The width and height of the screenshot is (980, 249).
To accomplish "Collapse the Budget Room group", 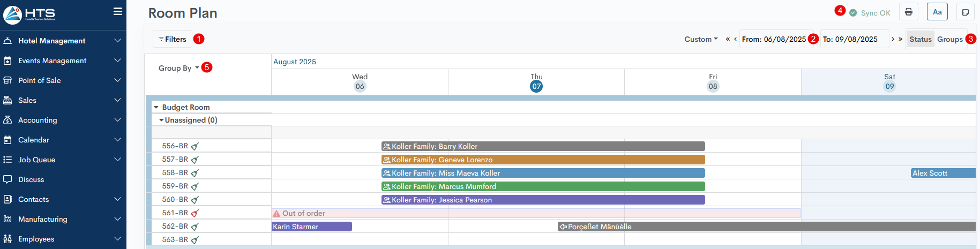I will 156,107.
